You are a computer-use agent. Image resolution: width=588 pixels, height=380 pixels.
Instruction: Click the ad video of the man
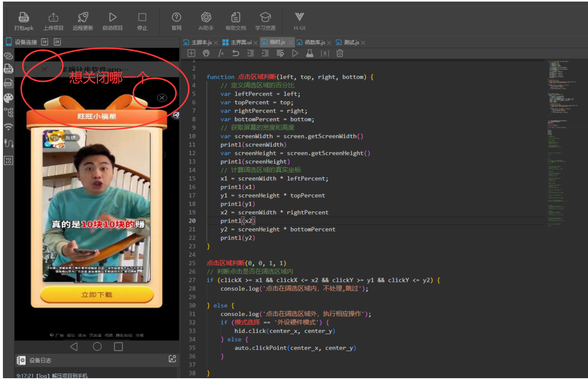[x=96, y=206]
